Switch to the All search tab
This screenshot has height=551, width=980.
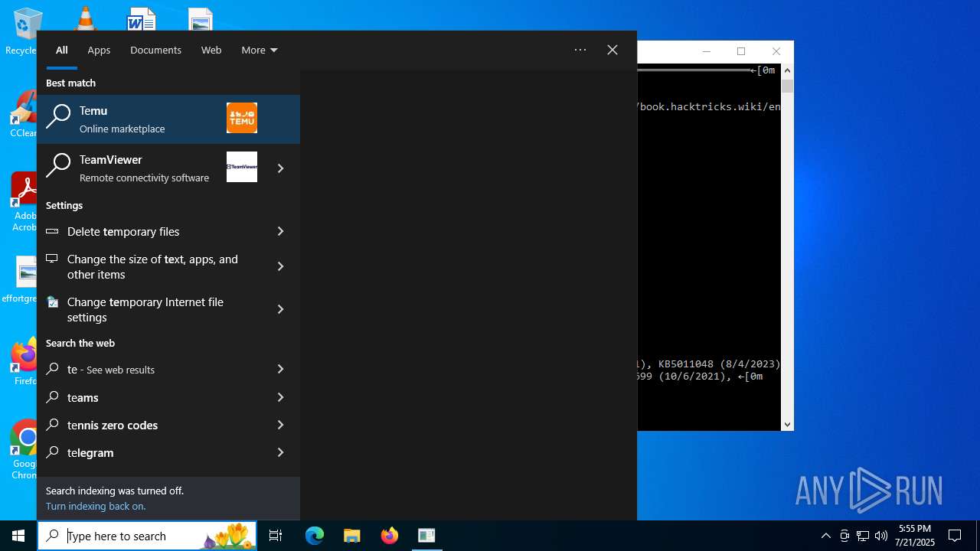click(62, 50)
